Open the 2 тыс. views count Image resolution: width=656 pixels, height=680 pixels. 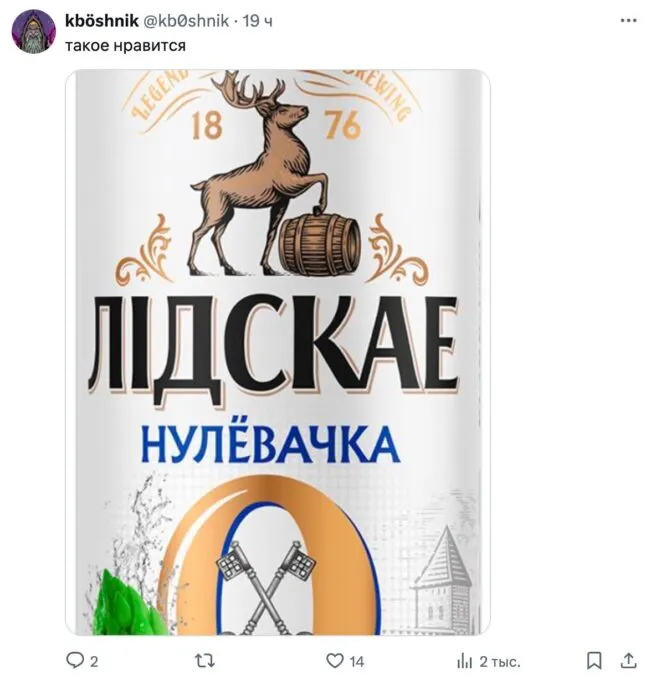(x=499, y=662)
